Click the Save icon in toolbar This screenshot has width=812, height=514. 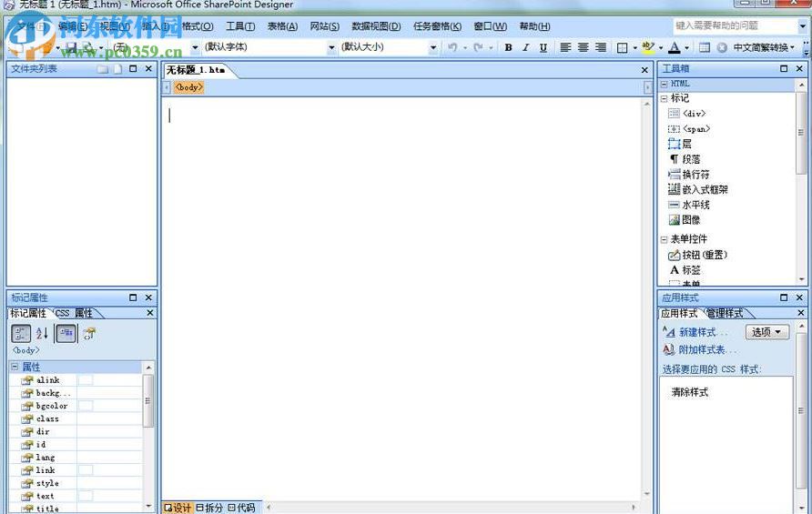tap(71, 47)
